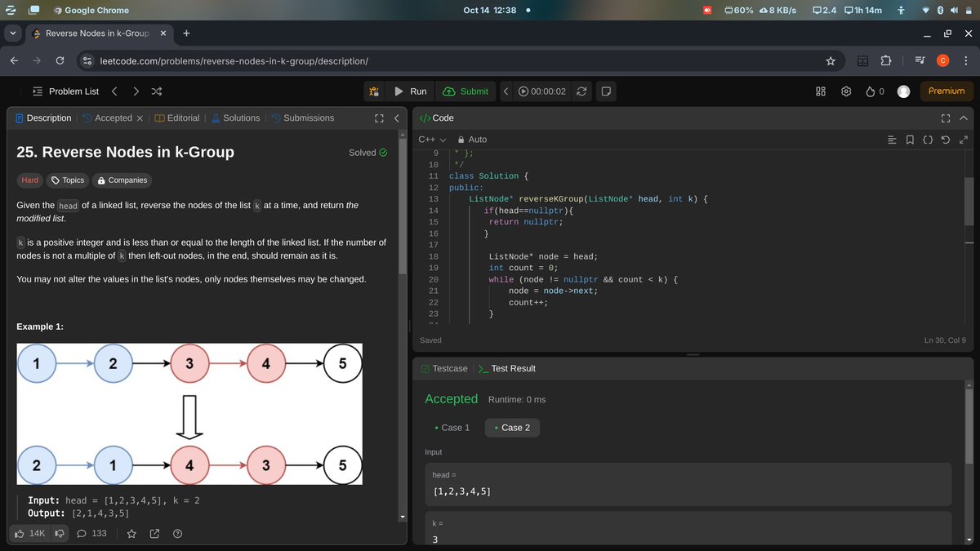Viewport: 980px width, 551px height.
Task: Open the battery 60% indicator
Action: coord(739,10)
